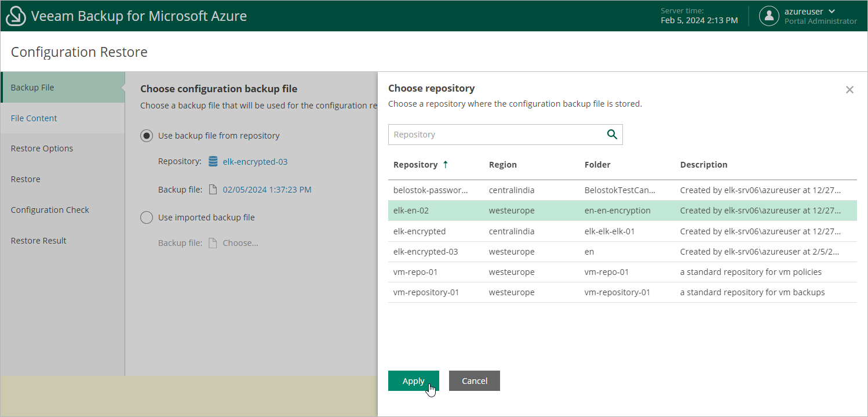Click the Choose... backup file link
The height and width of the screenshot is (417, 868).
pos(240,243)
